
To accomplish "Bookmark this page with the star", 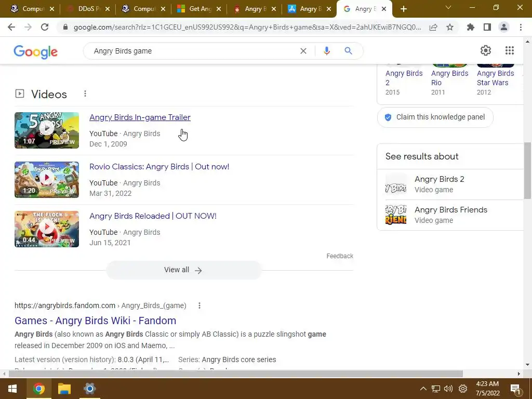I will (450, 27).
